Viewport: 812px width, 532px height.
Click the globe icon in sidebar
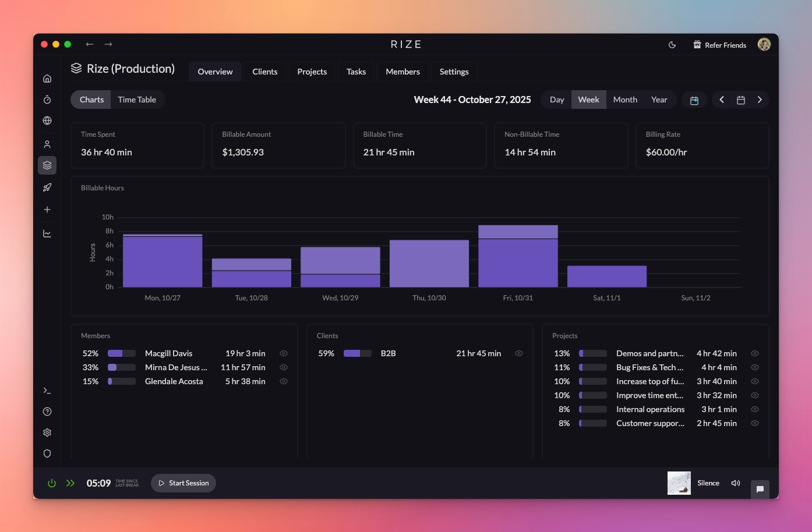(x=47, y=120)
